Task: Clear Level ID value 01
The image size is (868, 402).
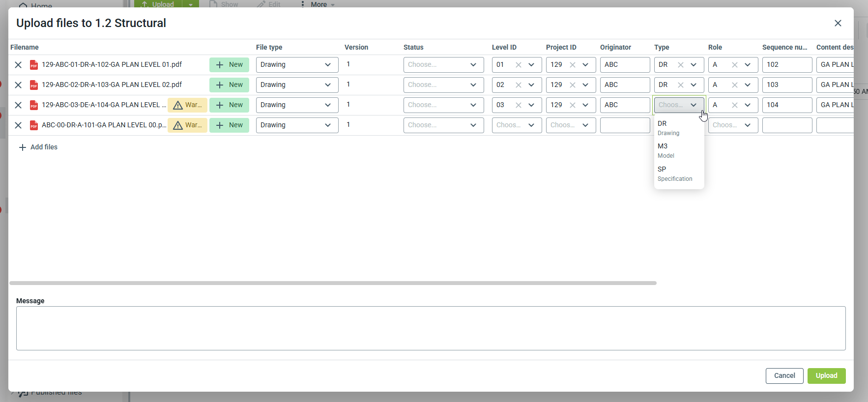Action: [518, 65]
